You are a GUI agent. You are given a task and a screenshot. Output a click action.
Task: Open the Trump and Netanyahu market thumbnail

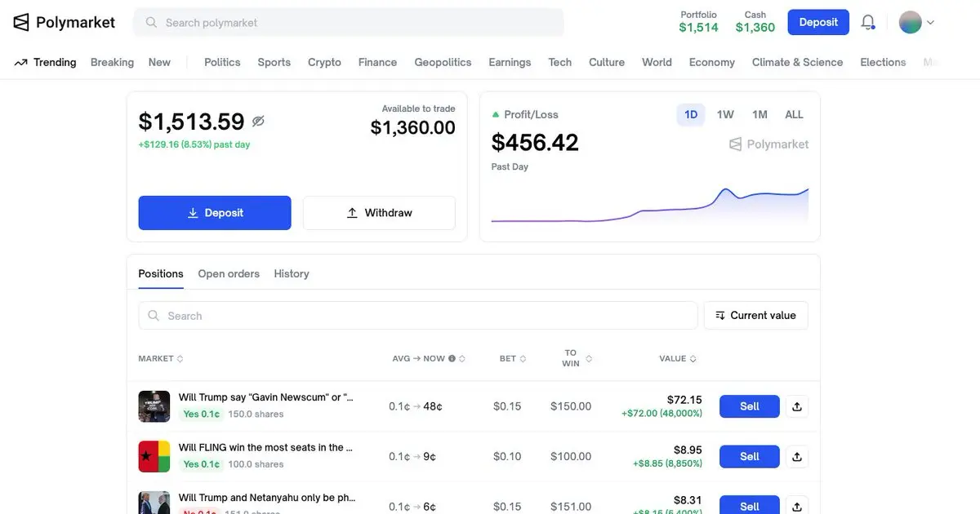[154, 503]
